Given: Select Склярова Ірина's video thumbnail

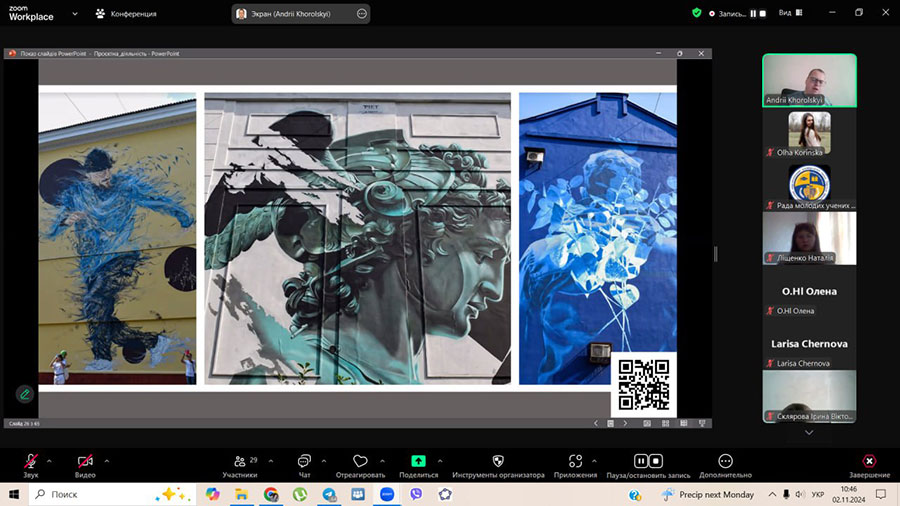Looking at the screenshot, I should click(x=809, y=397).
